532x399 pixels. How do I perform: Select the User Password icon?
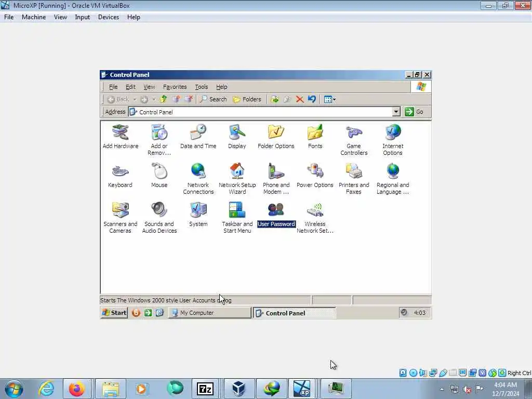coord(276,215)
